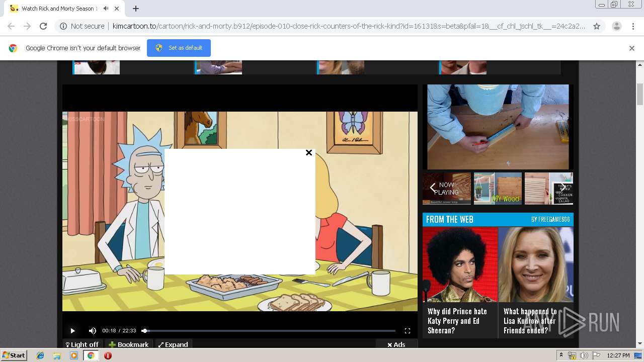This screenshot has width=644, height=362.
Task: Open Windows Explorer from taskbar
Action: (x=57, y=355)
